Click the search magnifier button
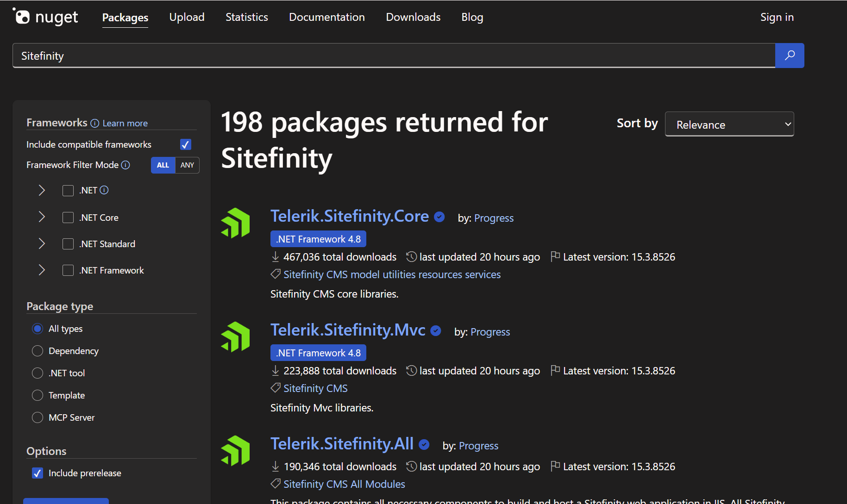The image size is (847, 504). [789, 55]
